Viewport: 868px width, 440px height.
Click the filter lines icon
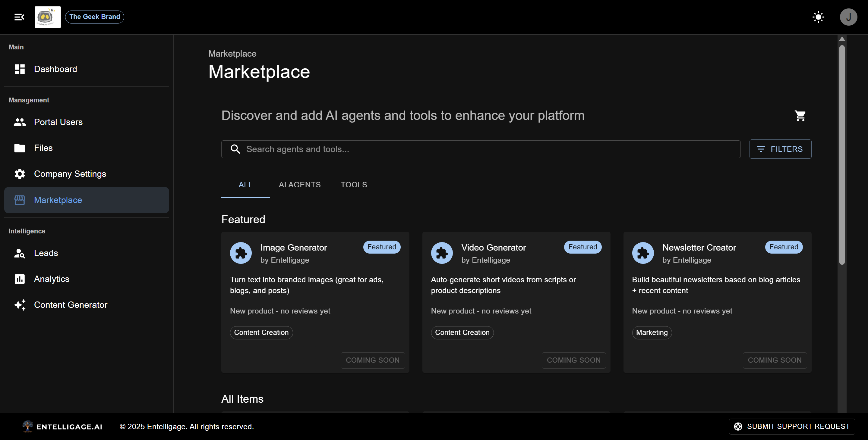760,149
